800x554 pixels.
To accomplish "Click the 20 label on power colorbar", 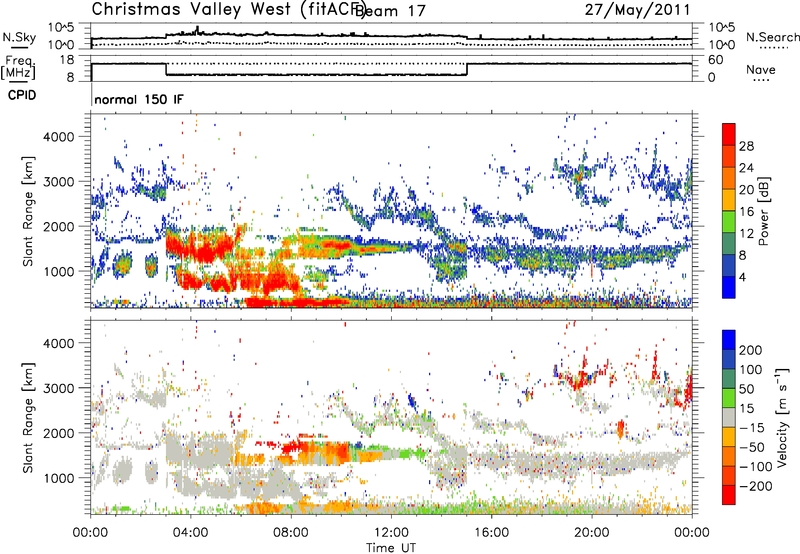I will tap(746, 190).
